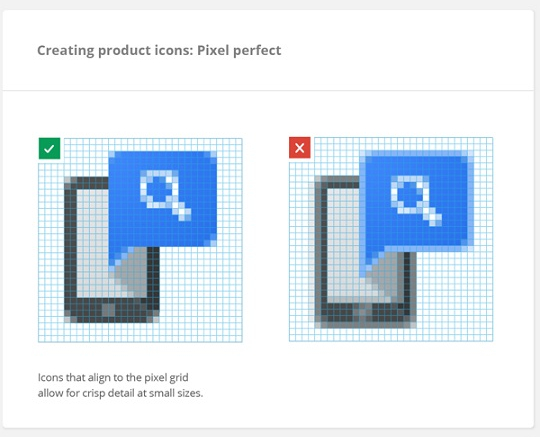Click the phone's bottom bezel in the right icon
This screenshot has height=437, width=540.
pyautogui.click(x=365, y=315)
